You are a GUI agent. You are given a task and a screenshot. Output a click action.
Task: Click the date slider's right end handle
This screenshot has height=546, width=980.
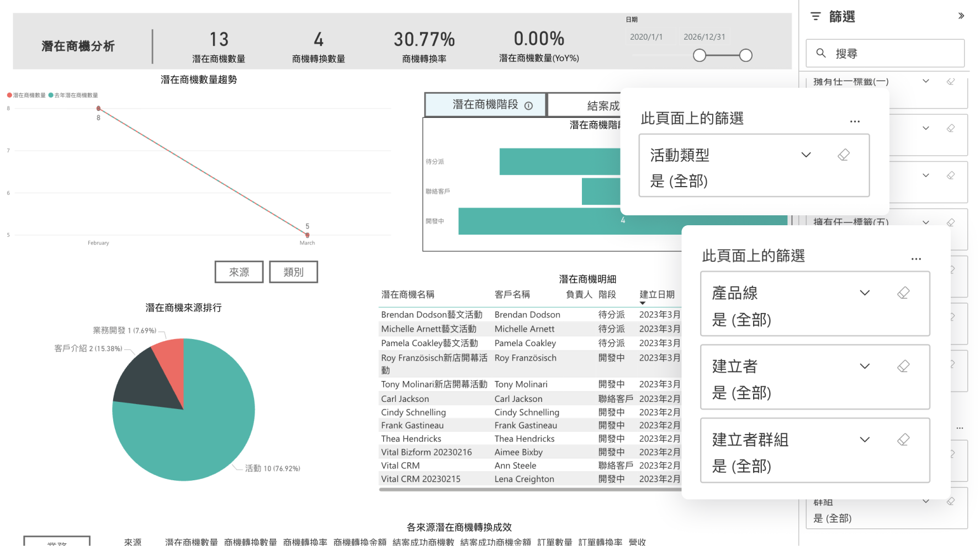pyautogui.click(x=745, y=55)
